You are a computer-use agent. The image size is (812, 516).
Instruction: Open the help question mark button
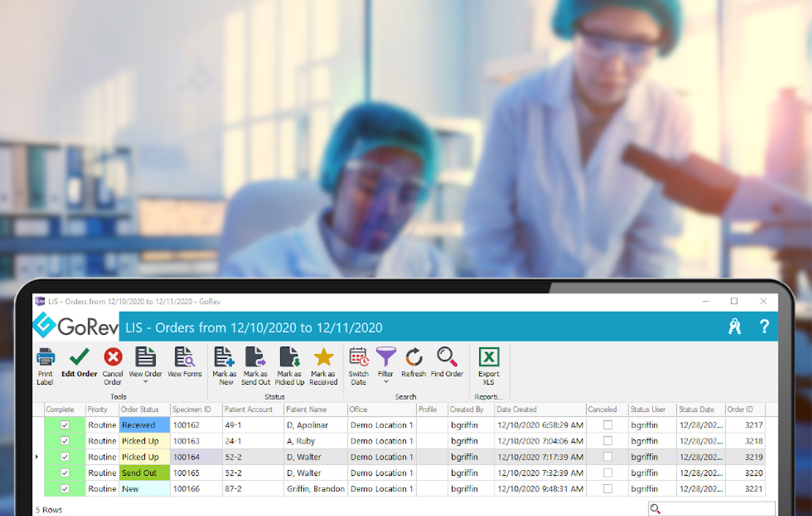click(764, 326)
